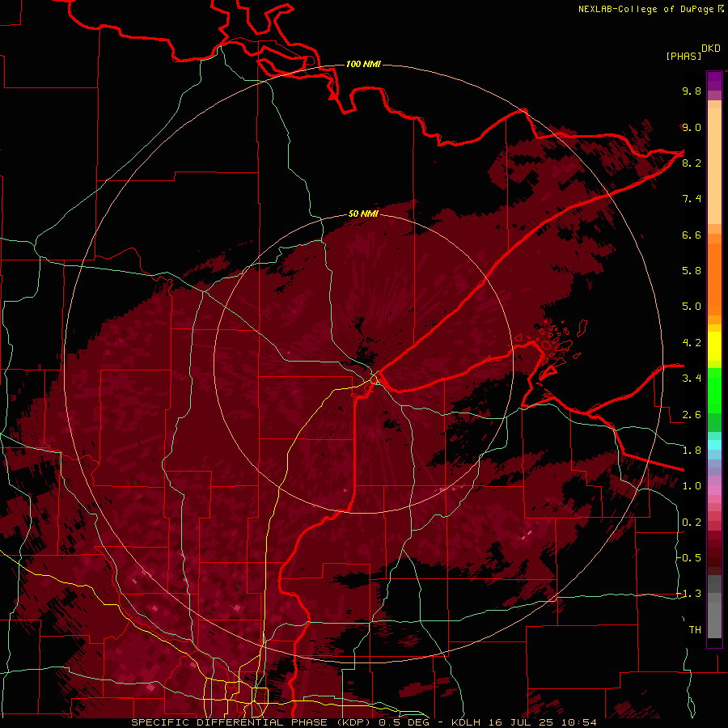
Task: Click the TH threshold label on the scale
Action: click(695, 630)
